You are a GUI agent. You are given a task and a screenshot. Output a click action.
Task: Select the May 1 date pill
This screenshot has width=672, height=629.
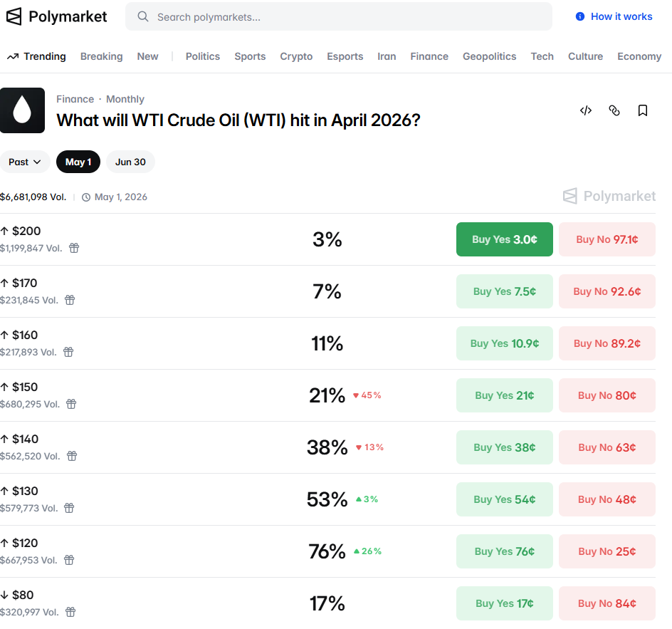click(x=78, y=162)
